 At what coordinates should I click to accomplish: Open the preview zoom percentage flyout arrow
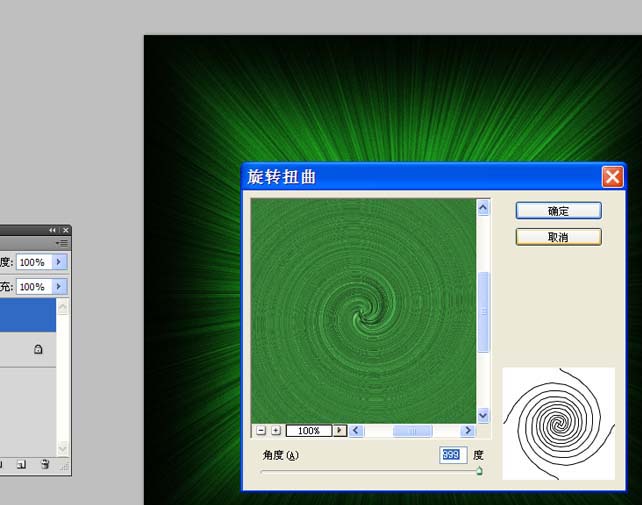tap(339, 430)
